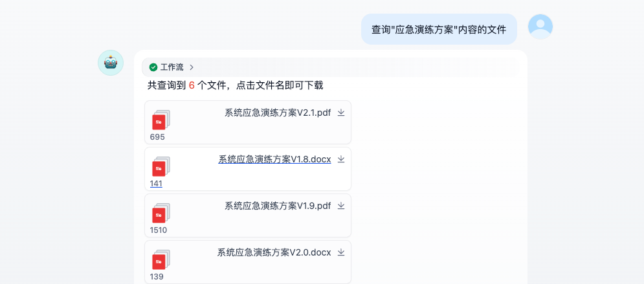
Task: Click the underlined 141 size text
Action: (x=156, y=184)
